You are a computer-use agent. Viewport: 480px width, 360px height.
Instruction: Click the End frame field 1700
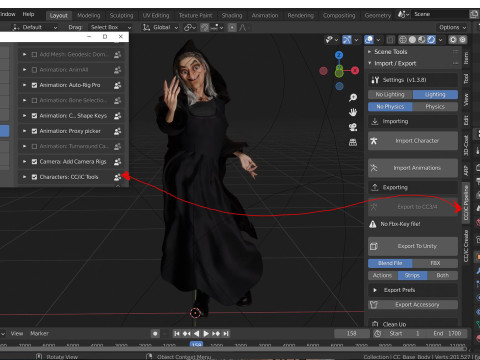(x=448, y=333)
